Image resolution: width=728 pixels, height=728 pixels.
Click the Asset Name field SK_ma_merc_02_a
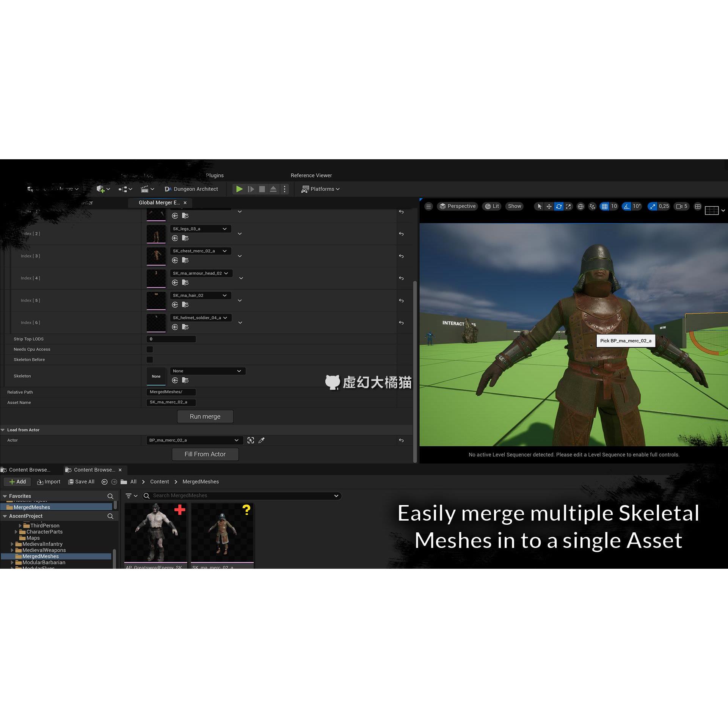(171, 402)
